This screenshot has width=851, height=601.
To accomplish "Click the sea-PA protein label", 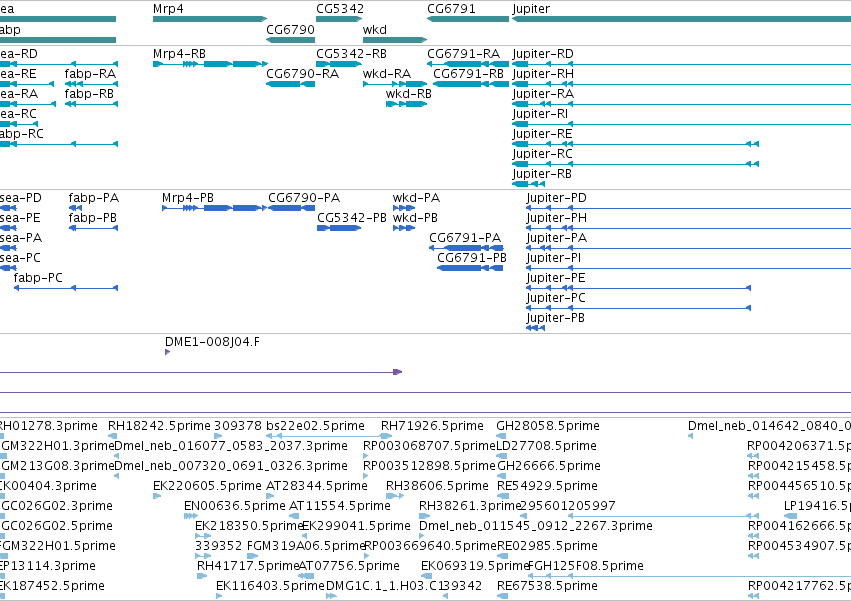I will 21,238.
